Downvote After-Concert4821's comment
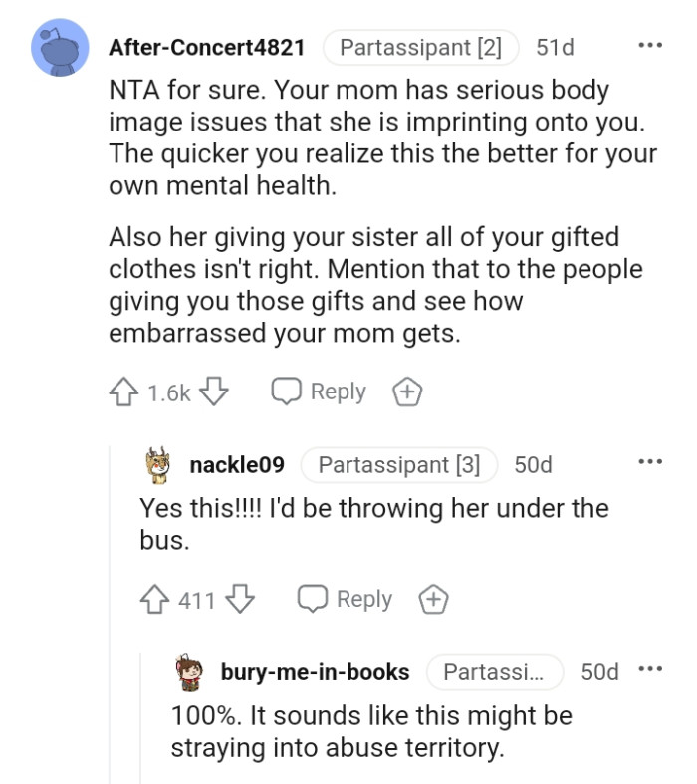Screen dimensions: 697x784 (214, 392)
